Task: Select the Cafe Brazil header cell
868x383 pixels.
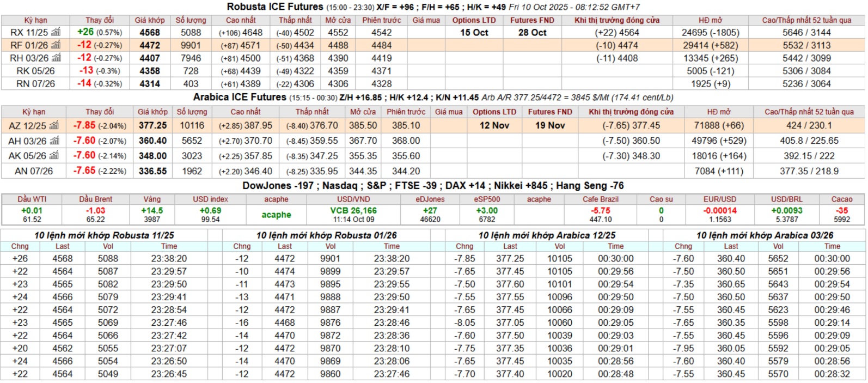Action: 601,199
